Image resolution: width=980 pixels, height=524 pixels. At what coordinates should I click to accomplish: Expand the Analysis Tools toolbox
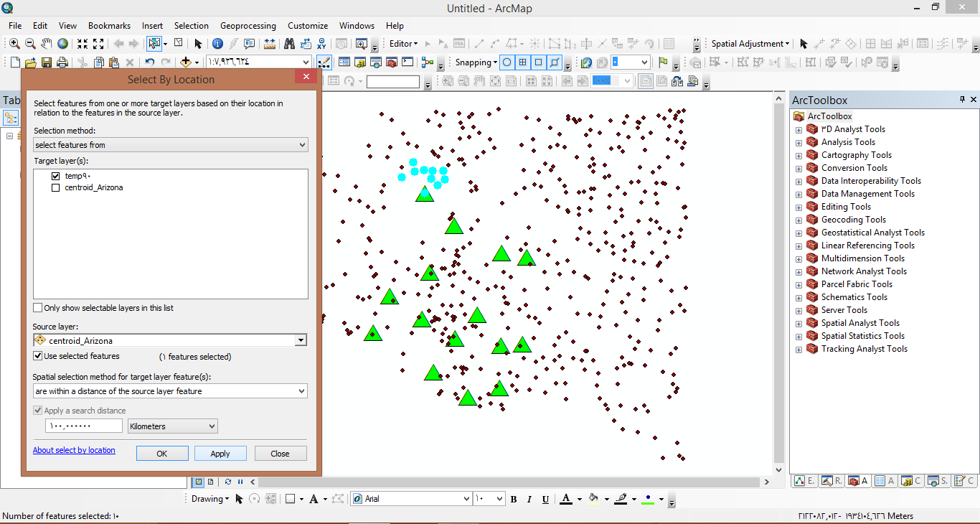798,143
